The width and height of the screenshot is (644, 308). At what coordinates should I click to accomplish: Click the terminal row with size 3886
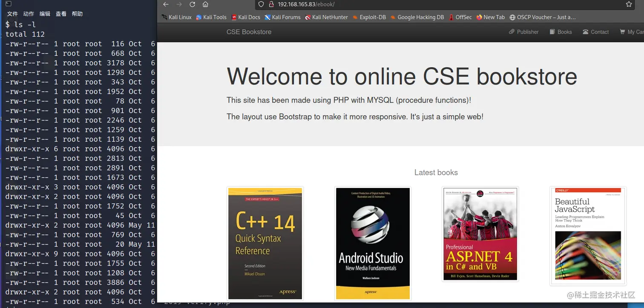(x=80, y=282)
